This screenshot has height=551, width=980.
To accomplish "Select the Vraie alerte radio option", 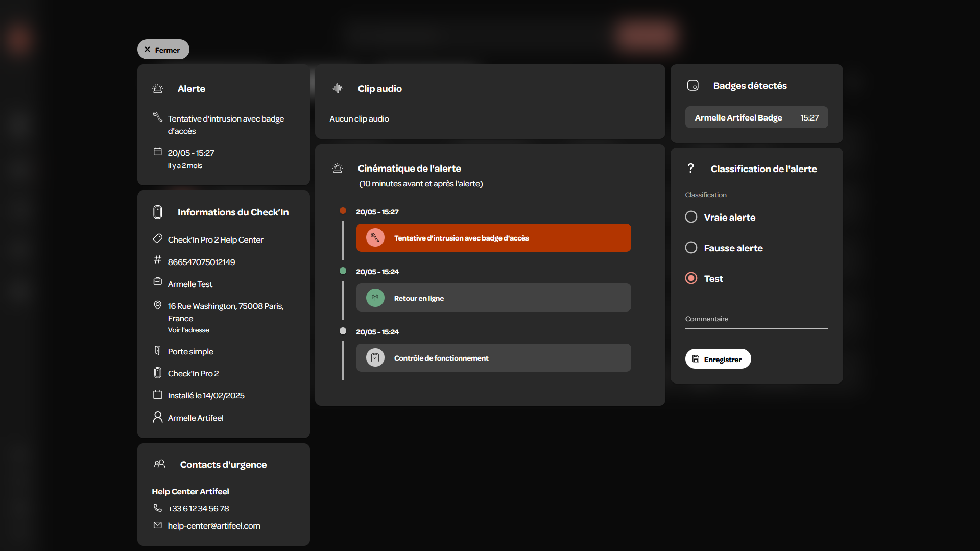I will tap(691, 217).
